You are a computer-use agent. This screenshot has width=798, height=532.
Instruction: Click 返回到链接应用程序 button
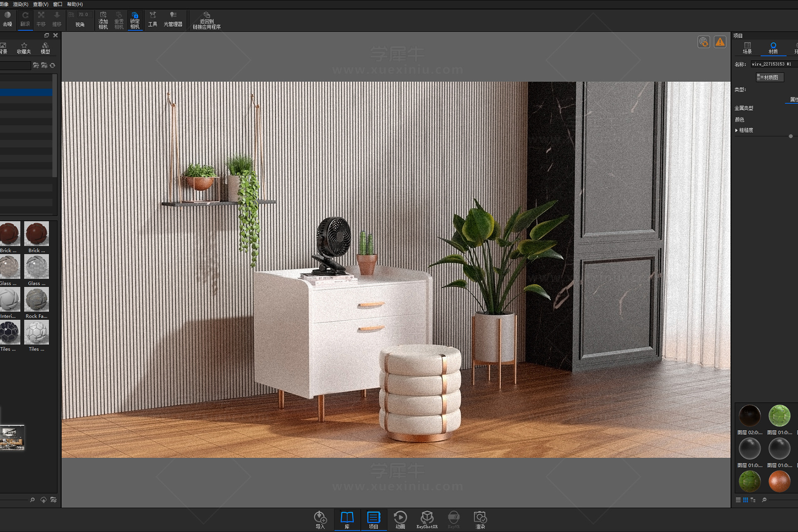pyautogui.click(x=207, y=21)
